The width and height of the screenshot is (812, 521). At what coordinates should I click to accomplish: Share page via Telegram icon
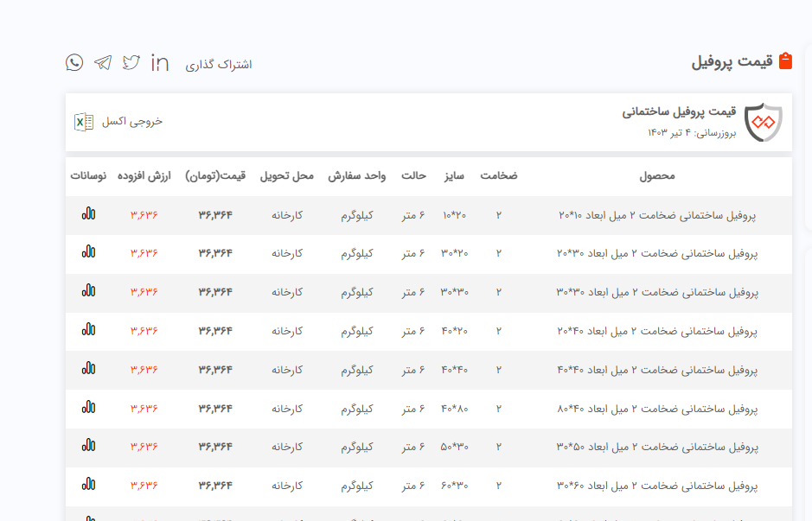[103, 62]
